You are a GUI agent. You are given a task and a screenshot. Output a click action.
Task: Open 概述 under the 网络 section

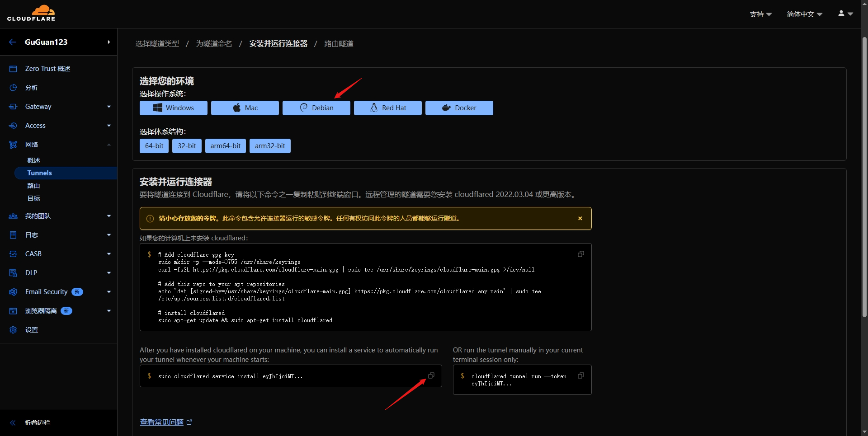tap(33, 160)
